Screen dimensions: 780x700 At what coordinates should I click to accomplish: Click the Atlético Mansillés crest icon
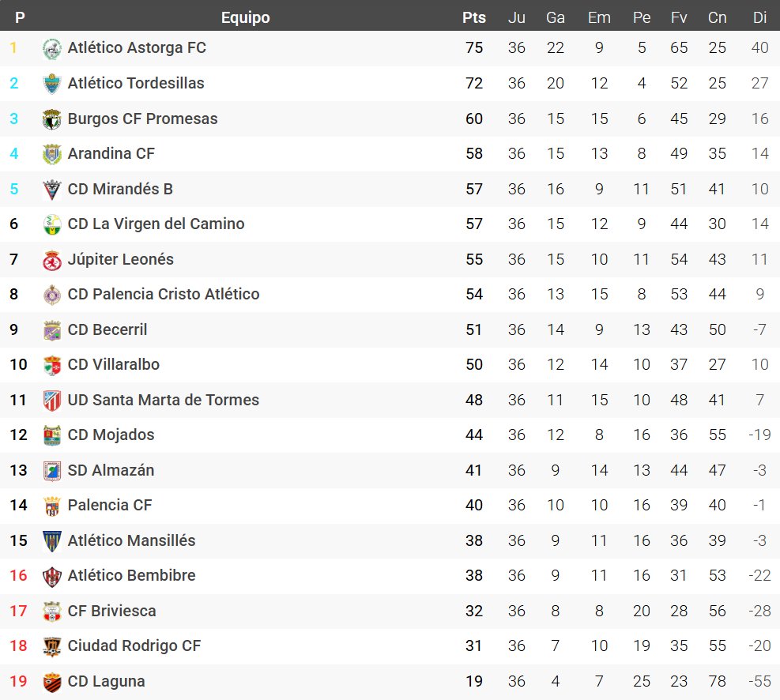pyautogui.click(x=51, y=541)
